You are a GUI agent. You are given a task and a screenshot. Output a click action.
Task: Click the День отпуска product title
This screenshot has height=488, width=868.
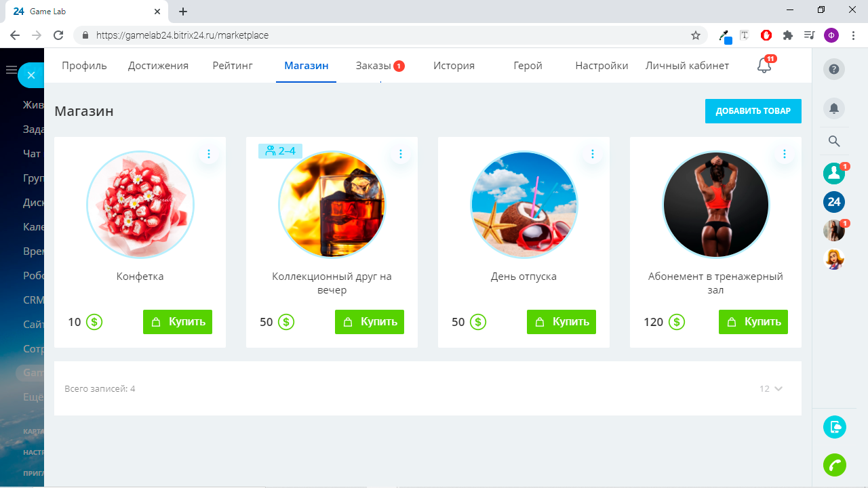pyautogui.click(x=524, y=277)
